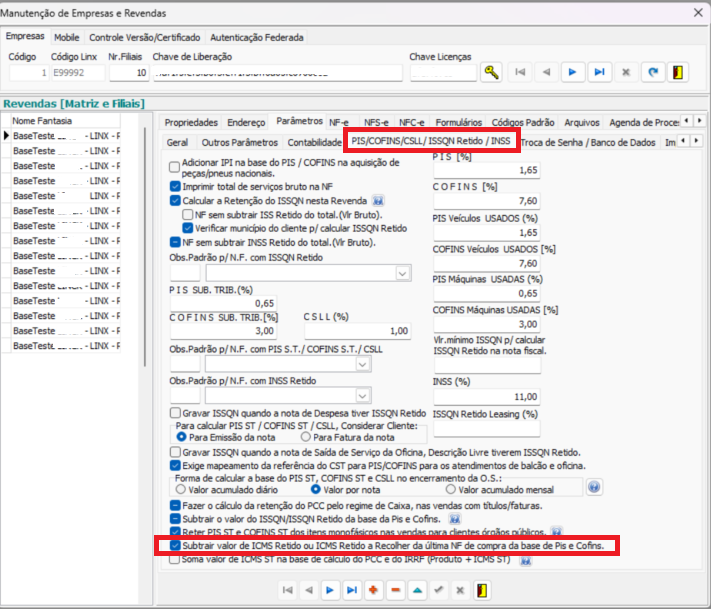
Task: Click the gray X cancel icon in top navigator
Action: (x=626, y=72)
